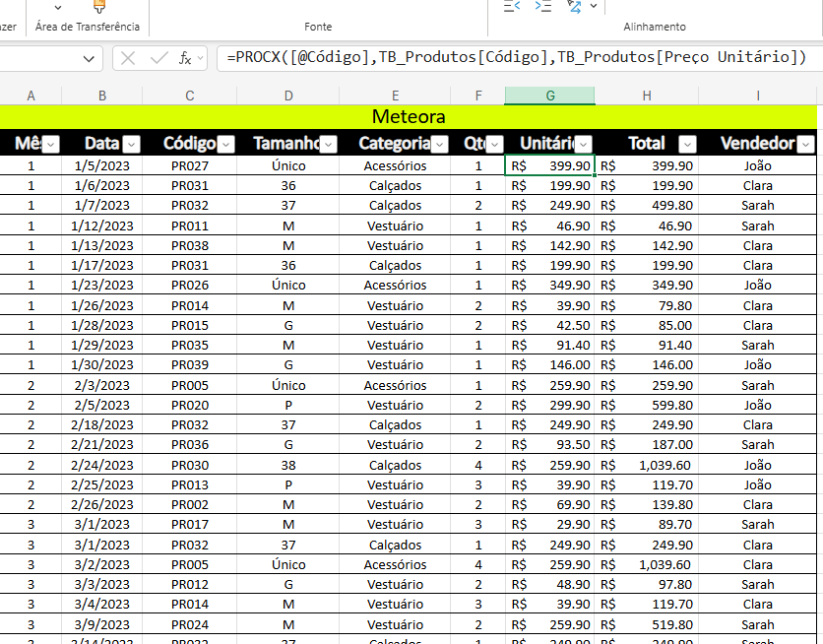Select the code cell PR038
The height and width of the screenshot is (644, 823).
pos(189,245)
